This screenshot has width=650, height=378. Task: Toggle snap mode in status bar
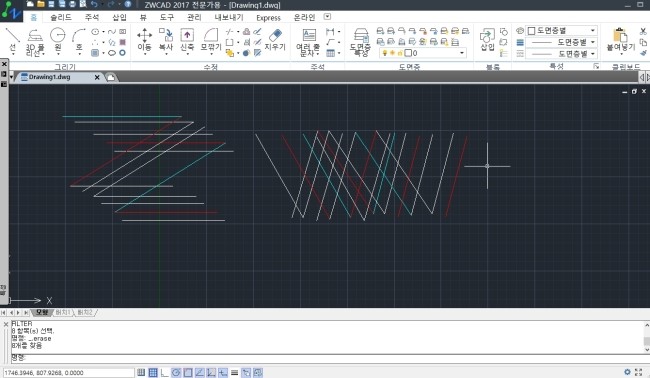point(141,373)
